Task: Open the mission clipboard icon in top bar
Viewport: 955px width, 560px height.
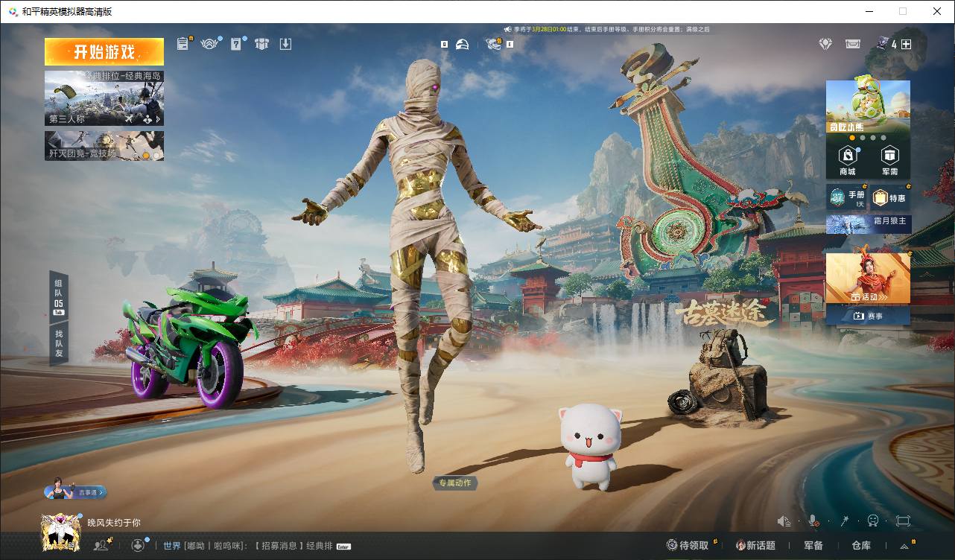Action: click(x=183, y=44)
